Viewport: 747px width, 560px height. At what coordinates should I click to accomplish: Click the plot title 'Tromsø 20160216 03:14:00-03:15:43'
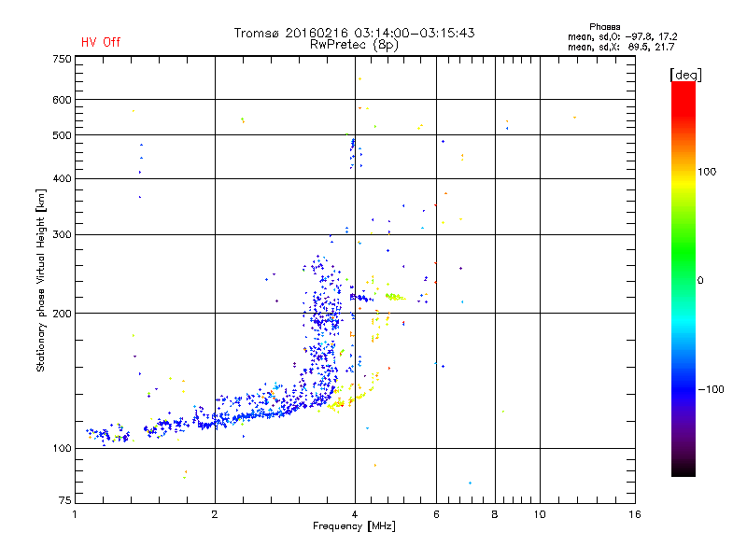[x=354, y=33]
